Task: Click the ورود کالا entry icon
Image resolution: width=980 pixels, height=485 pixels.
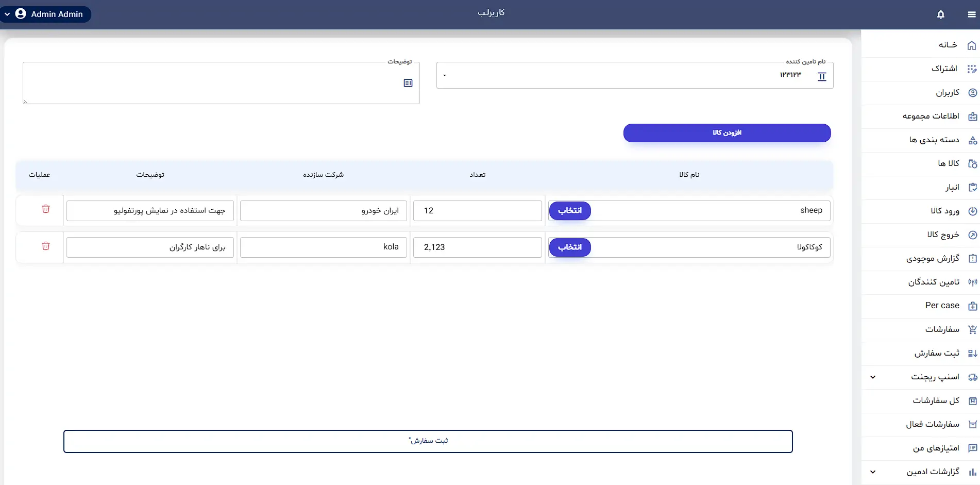Action: pos(972,211)
